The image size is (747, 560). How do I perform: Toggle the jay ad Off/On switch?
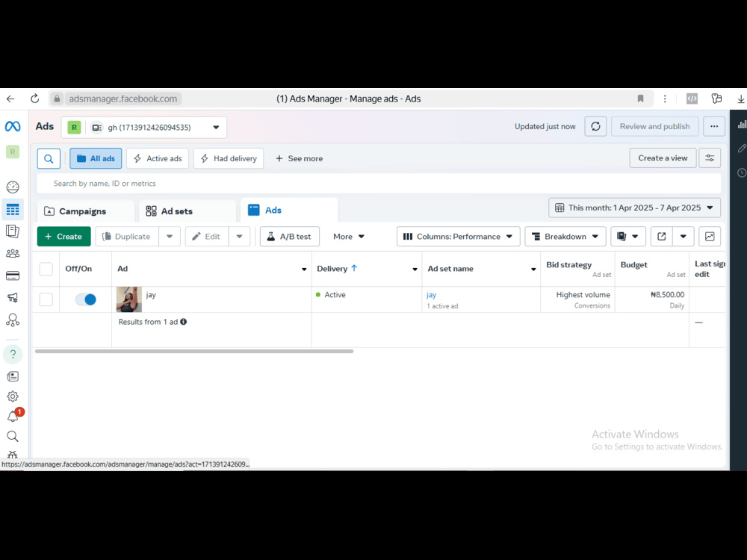(86, 299)
